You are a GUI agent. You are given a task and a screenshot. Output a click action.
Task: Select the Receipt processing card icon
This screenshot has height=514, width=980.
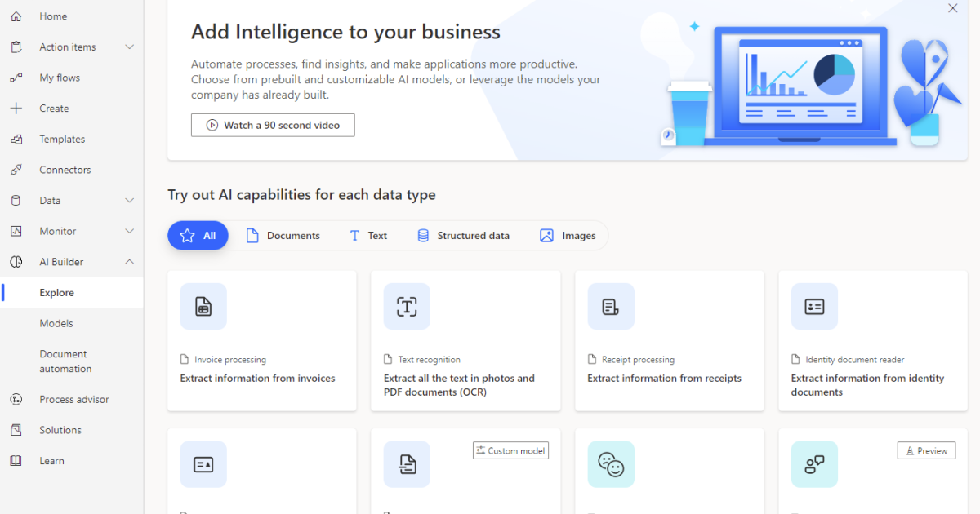[x=610, y=307]
